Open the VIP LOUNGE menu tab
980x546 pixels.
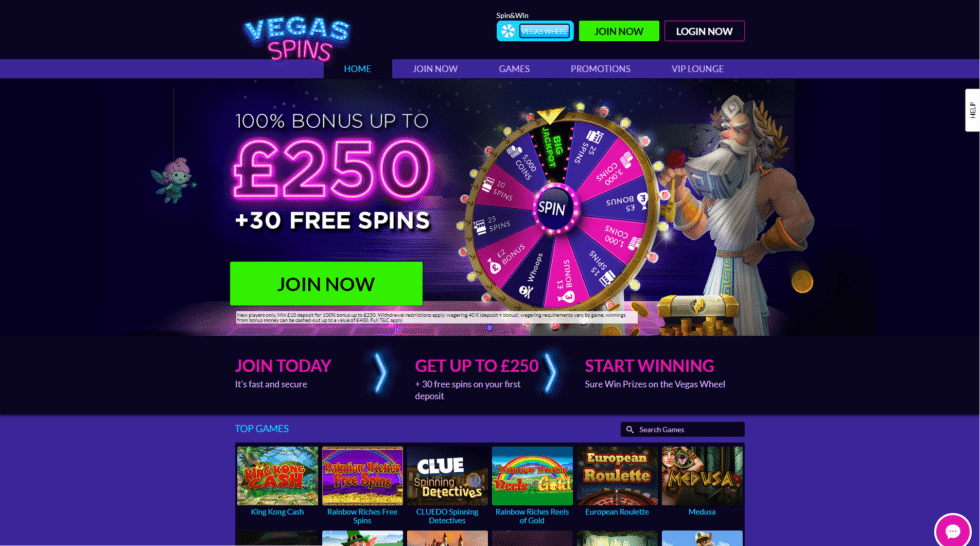coord(698,69)
